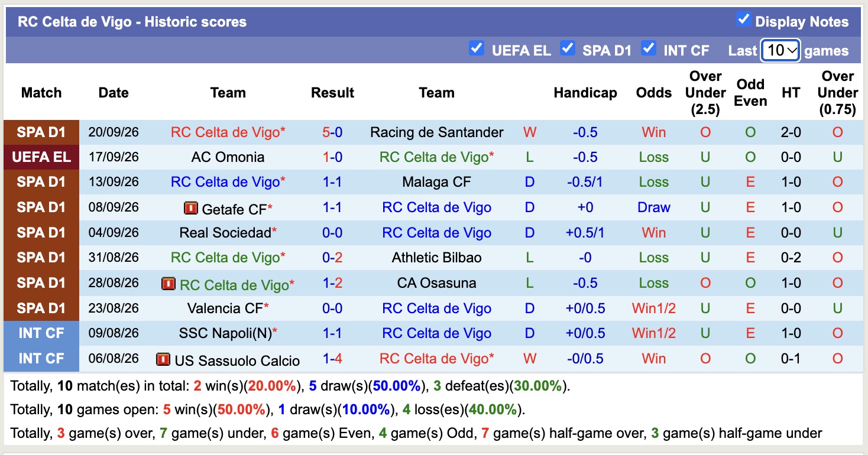This screenshot has width=868, height=455.
Task: Uncheck the SPA D1 filter checkbox
Action: coord(568,48)
